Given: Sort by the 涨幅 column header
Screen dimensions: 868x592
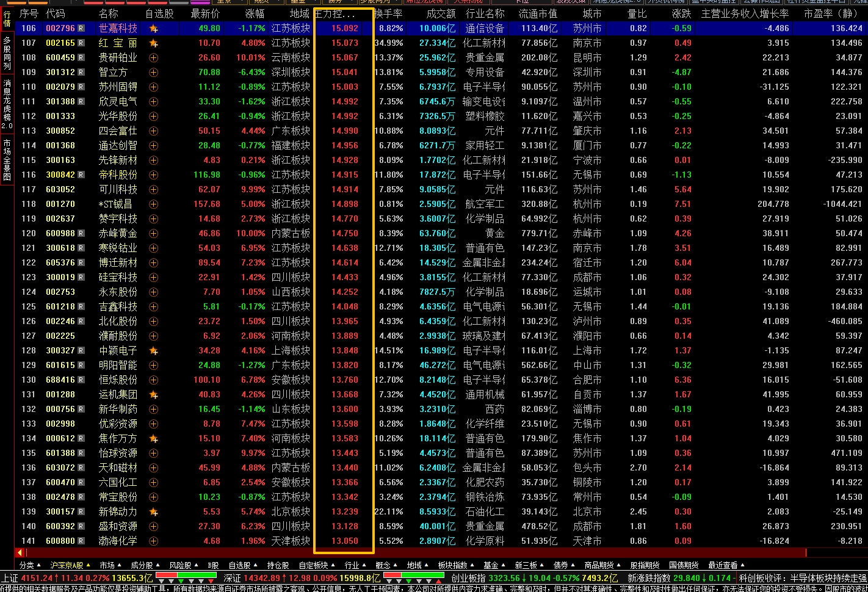Looking at the screenshot, I should click(255, 13).
